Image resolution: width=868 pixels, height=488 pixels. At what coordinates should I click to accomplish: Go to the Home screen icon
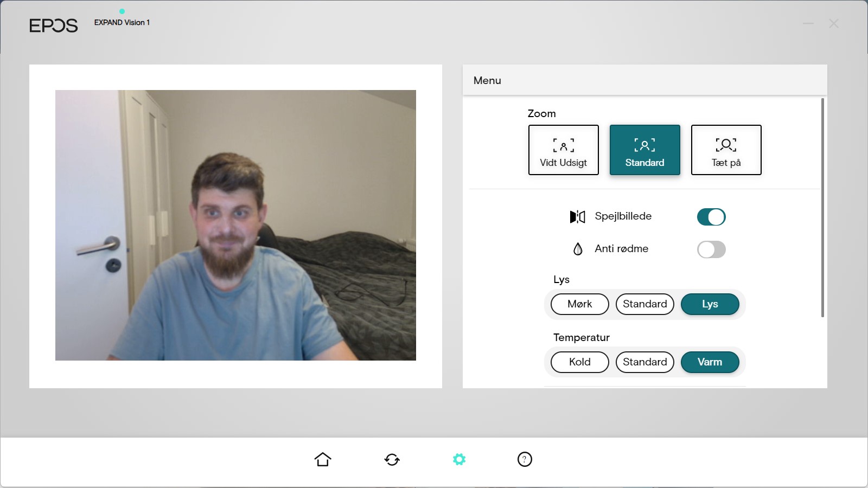(323, 459)
